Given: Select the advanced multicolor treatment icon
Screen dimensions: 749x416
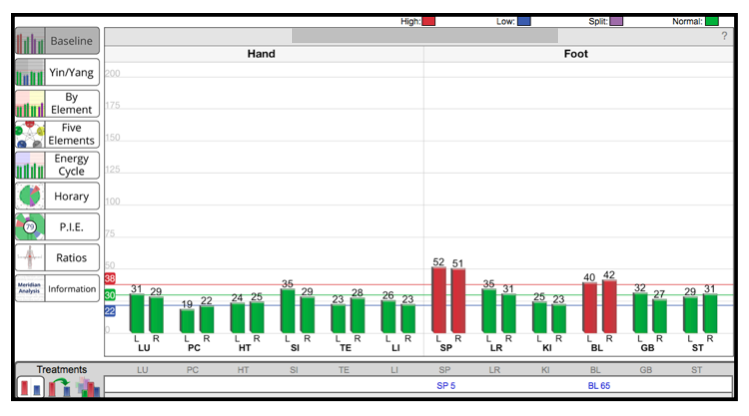Looking at the screenshot, I should point(88,387).
